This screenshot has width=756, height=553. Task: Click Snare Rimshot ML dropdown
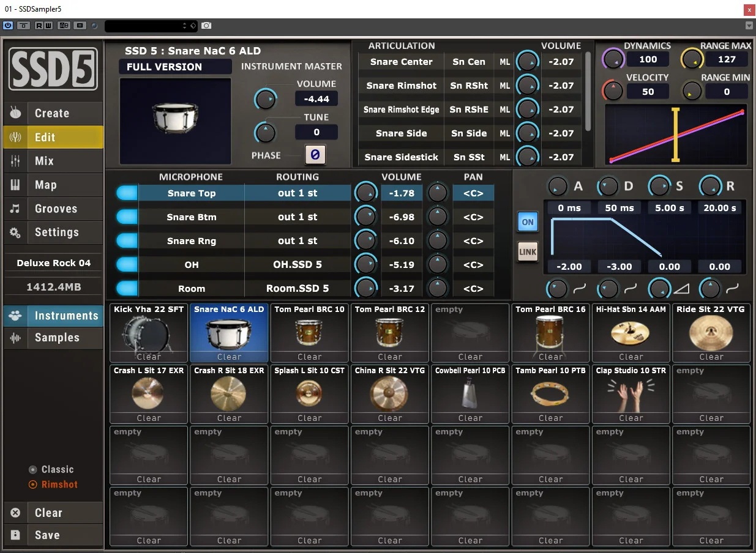(x=504, y=86)
